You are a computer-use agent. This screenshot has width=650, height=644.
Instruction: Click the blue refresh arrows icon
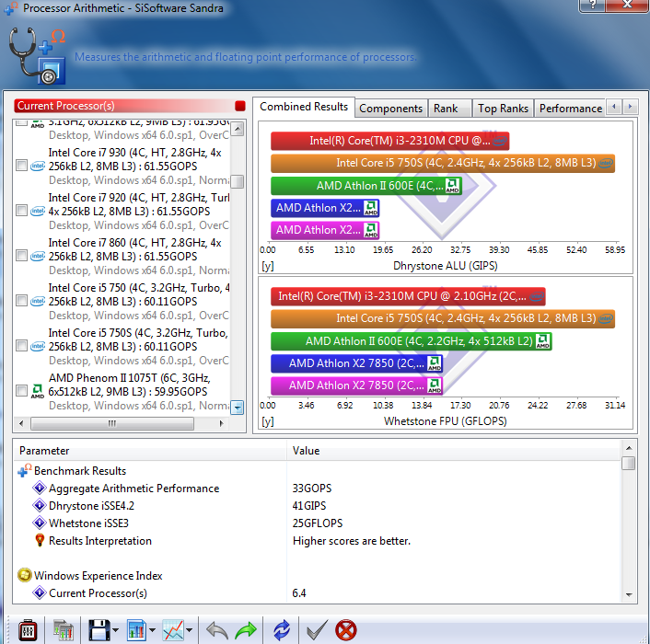click(x=282, y=631)
